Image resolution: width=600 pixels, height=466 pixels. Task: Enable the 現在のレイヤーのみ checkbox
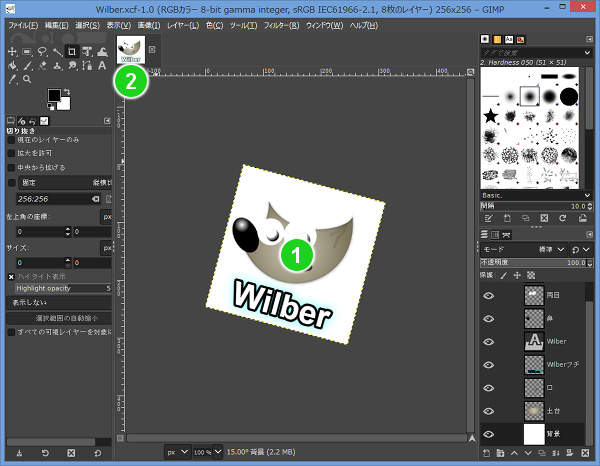[11, 139]
